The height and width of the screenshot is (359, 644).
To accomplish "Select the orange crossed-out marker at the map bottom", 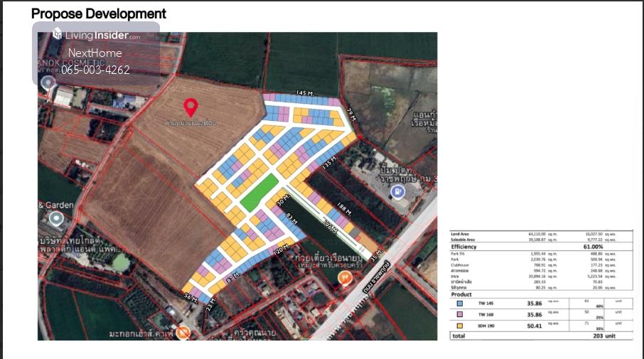I will click(184, 332).
